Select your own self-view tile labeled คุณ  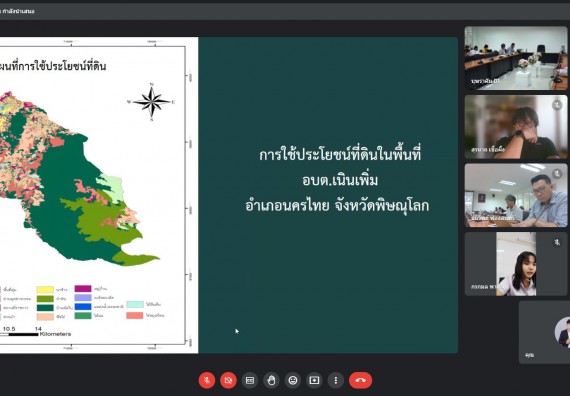point(544,332)
